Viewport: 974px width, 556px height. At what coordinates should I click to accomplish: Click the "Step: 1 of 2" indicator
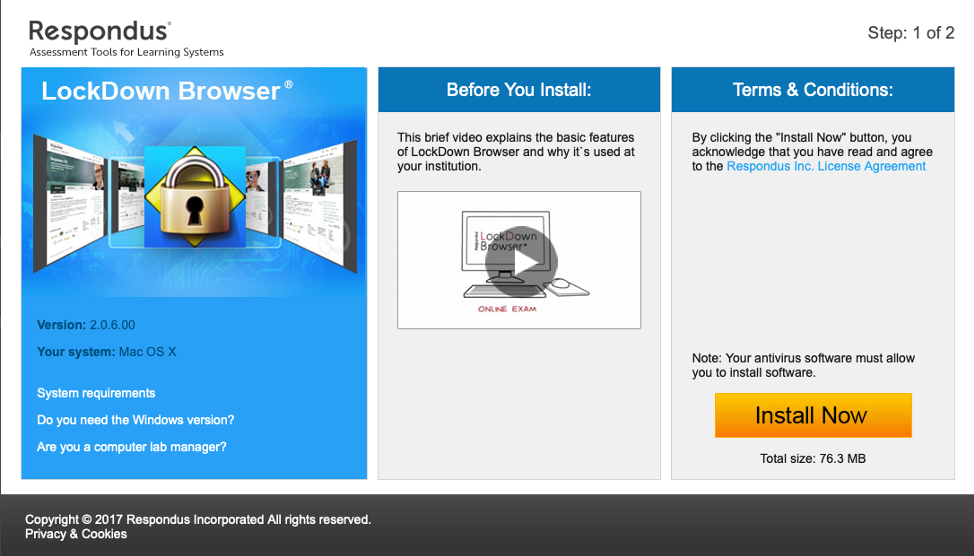tap(910, 33)
